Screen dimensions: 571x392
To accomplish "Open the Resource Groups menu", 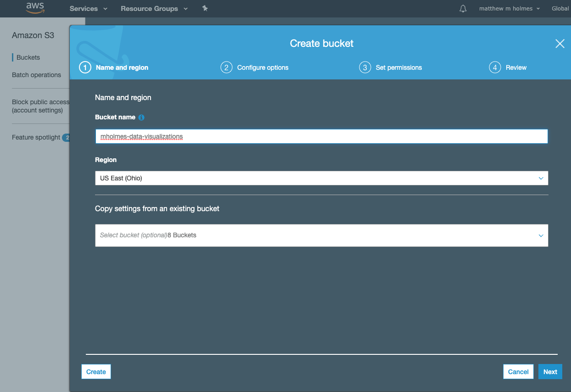I will (x=154, y=9).
